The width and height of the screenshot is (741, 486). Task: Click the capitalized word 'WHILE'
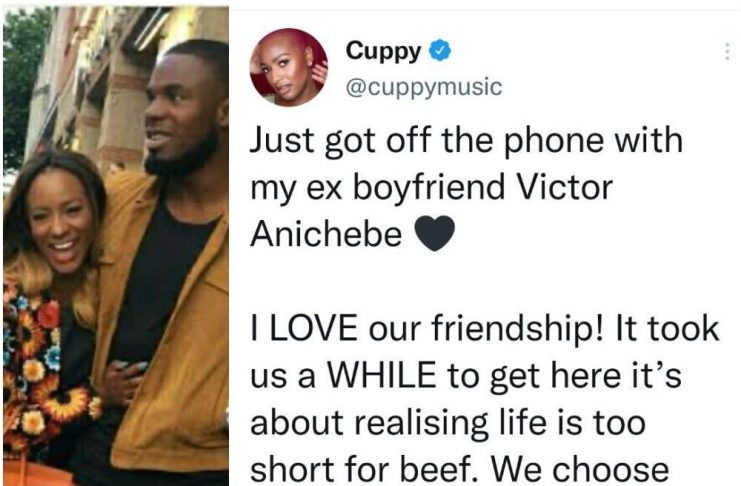[x=382, y=375]
